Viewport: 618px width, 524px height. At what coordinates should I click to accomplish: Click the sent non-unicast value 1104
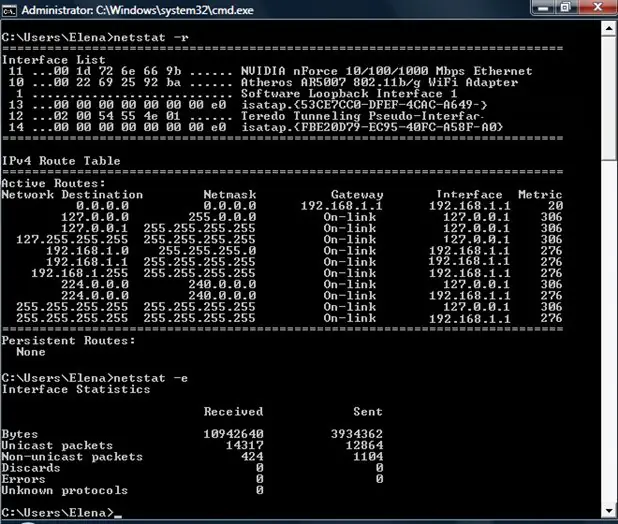368,457
